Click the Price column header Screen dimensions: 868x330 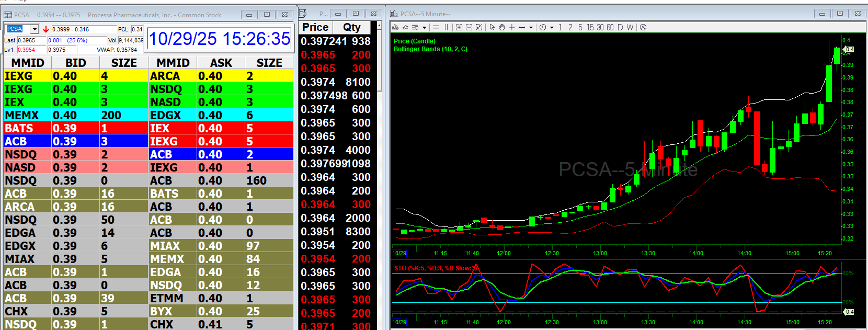[x=315, y=27]
